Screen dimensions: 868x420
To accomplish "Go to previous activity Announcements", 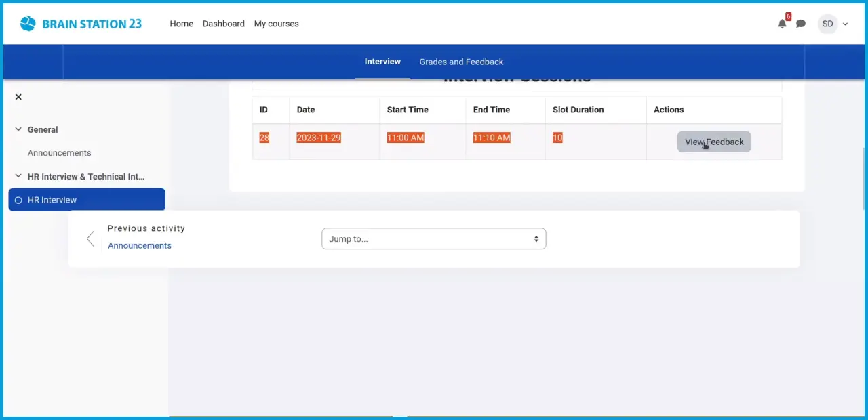I will pos(139,245).
